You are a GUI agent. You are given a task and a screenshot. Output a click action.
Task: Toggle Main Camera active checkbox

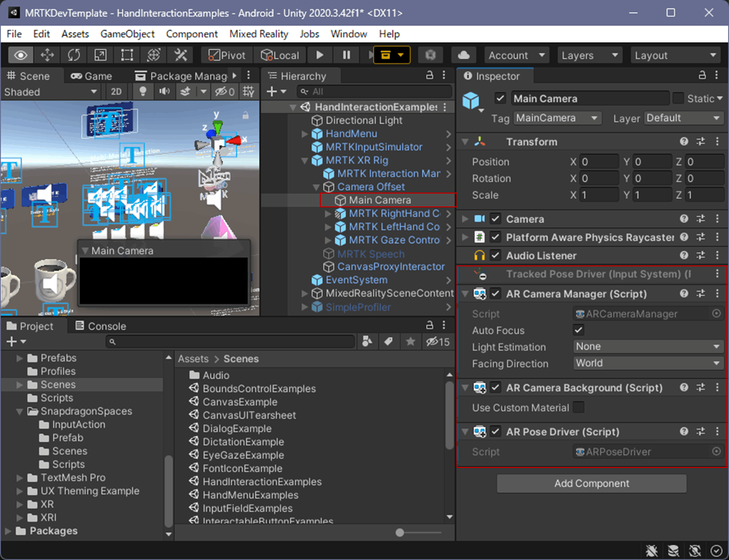pos(500,98)
